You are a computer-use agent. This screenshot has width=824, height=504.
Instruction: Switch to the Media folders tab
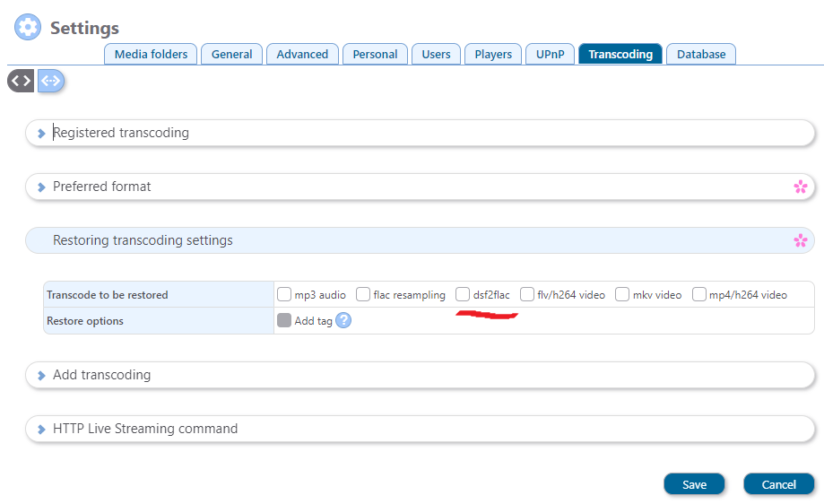pyautogui.click(x=151, y=54)
